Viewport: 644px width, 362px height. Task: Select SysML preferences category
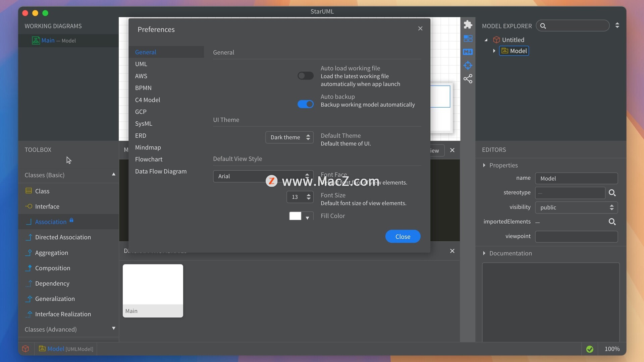[x=166, y=124]
